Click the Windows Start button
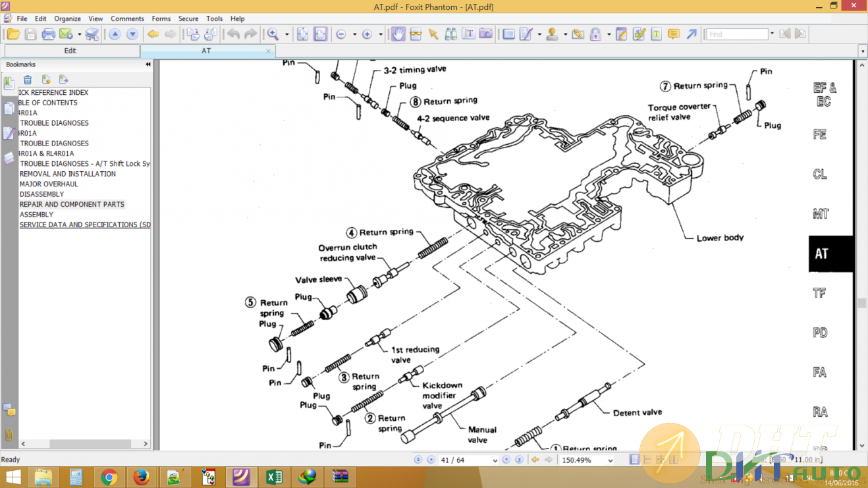868x488 pixels. point(14,477)
